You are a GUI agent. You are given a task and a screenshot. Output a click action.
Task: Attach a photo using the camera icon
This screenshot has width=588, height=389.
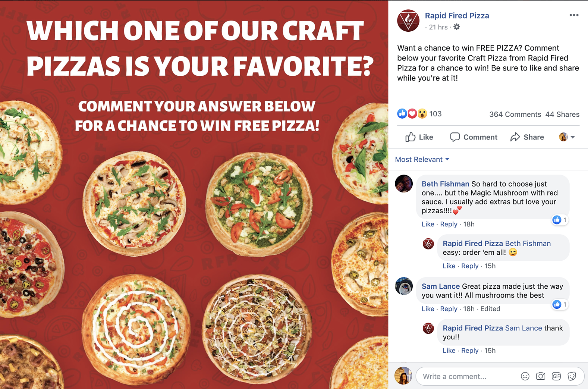click(x=541, y=376)
